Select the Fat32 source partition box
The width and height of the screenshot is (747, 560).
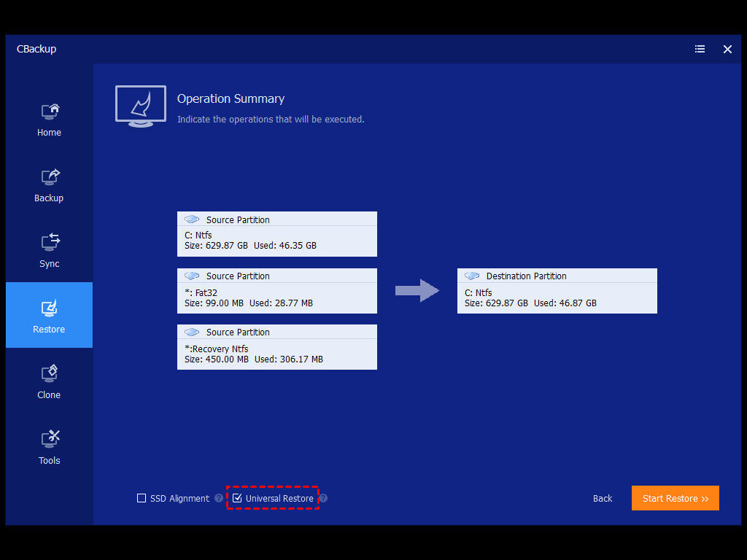(276, 291)
